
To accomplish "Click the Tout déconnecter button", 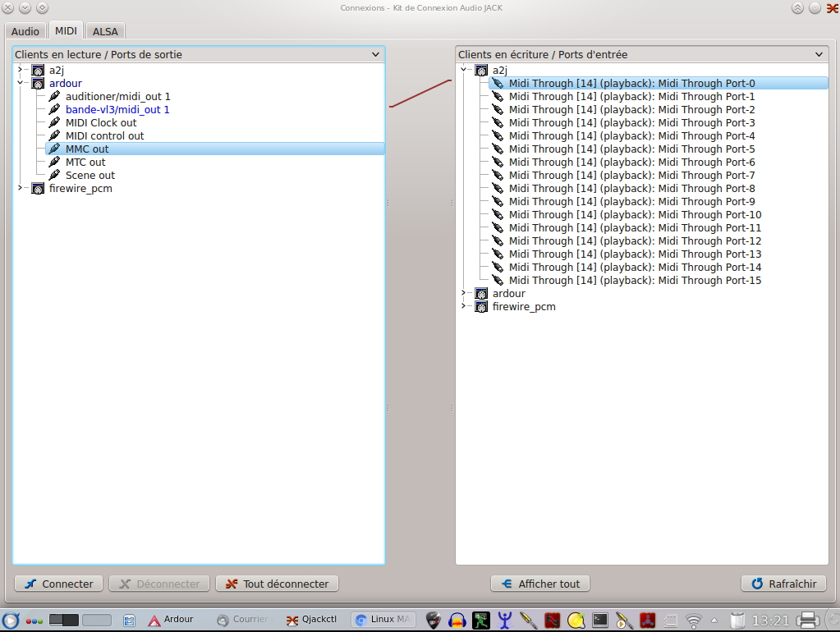I will tap(277, 584).
